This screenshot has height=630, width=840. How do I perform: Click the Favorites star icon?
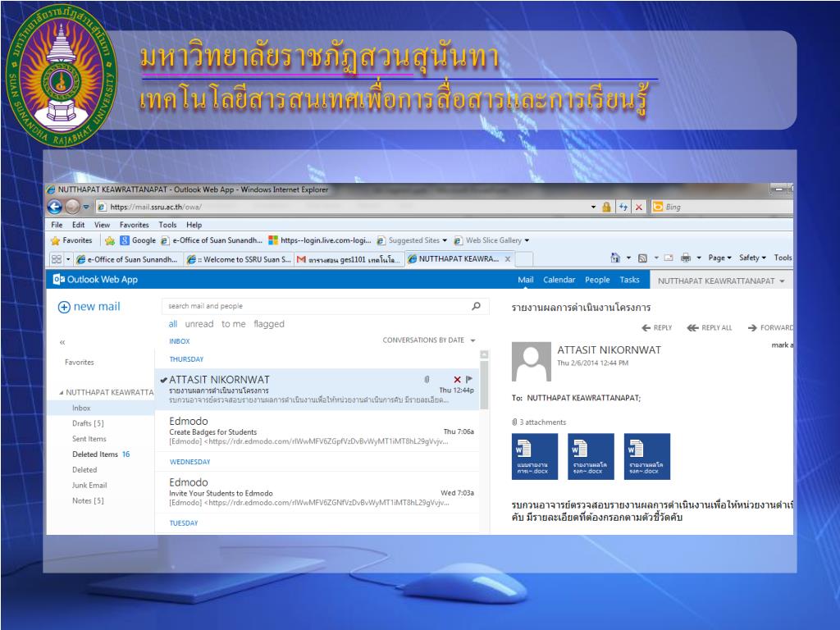click(x=55, y=240)
